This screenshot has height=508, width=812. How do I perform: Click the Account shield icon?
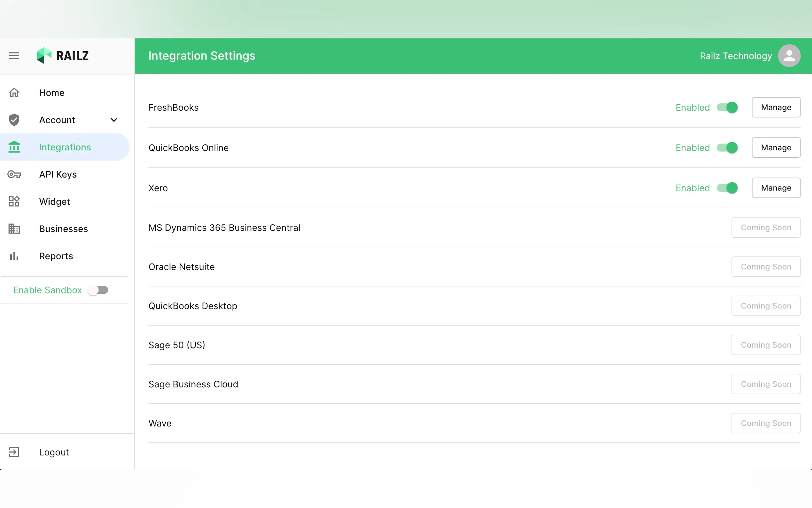14,120
